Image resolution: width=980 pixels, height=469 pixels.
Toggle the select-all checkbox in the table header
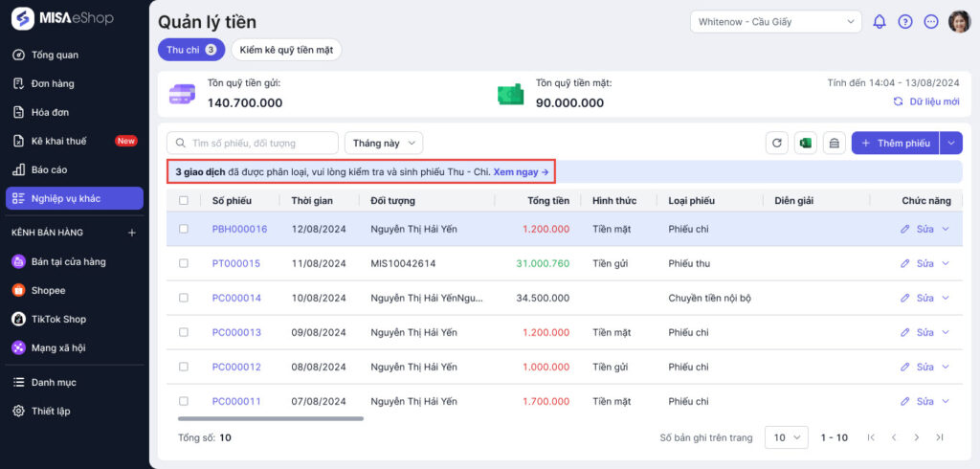[x=184, y=200]
